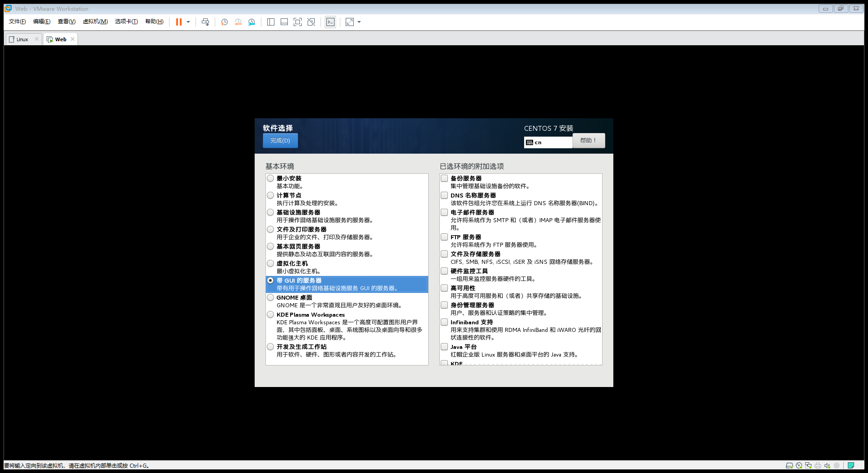This screenshot has width=868, height=473.
Task: Check the Java 平台 add-on
Action: 444,347
